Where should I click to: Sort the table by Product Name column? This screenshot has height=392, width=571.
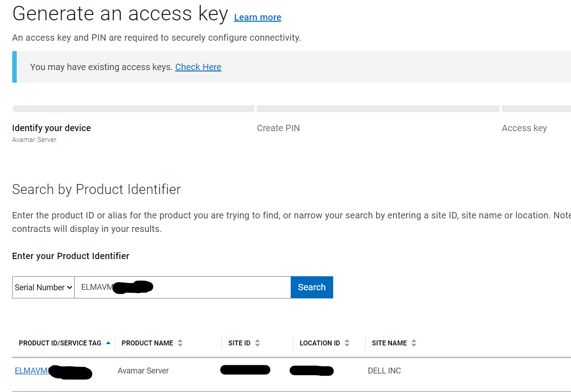click(x=180, y=343)
